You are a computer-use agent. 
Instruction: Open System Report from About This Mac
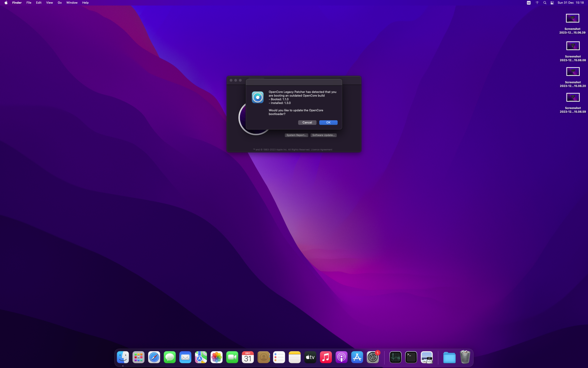pyautogui.click(x=296, y=135)
